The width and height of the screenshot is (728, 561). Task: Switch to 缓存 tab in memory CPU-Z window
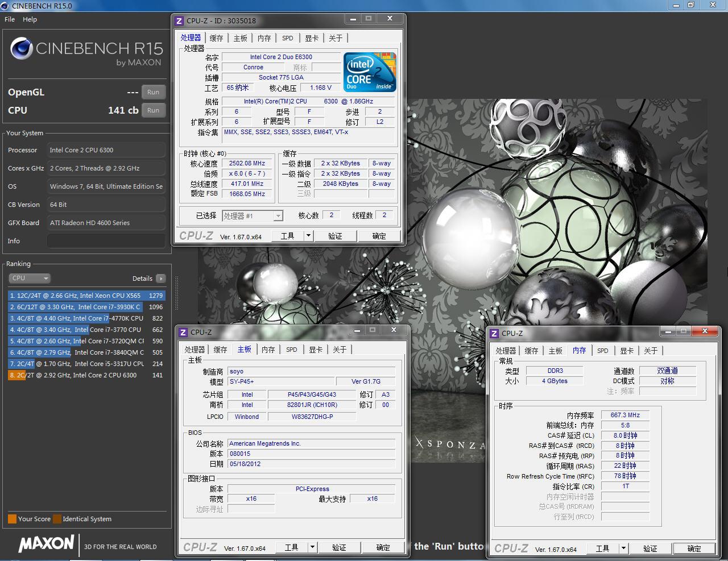point(531,351)
